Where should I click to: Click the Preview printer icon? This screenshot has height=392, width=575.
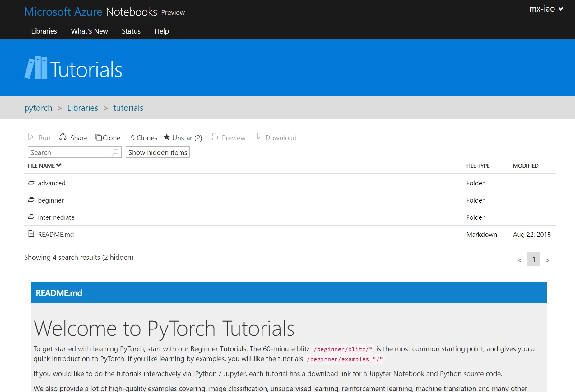click(x=214, y=137)
